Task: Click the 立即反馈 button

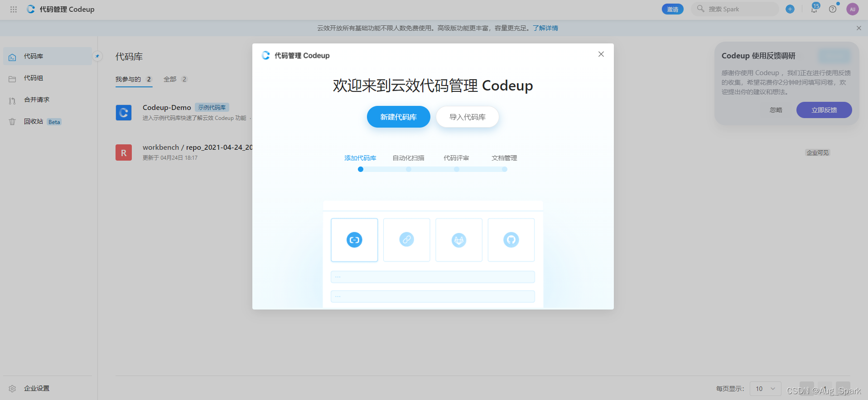Action: [x=824, y=110]
